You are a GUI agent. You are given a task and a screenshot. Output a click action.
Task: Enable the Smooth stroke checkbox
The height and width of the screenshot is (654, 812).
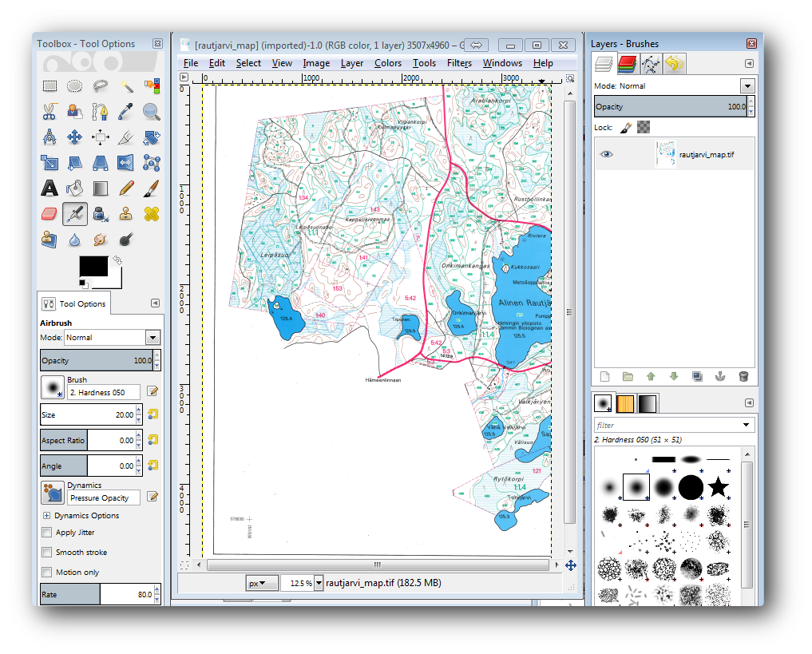pyautogui.click(x=47, y=553)
